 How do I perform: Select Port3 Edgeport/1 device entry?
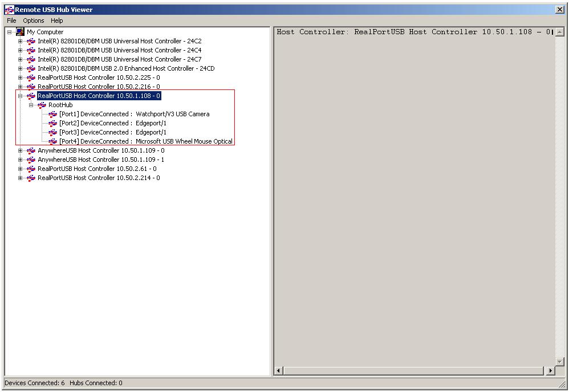click(113, 132)
